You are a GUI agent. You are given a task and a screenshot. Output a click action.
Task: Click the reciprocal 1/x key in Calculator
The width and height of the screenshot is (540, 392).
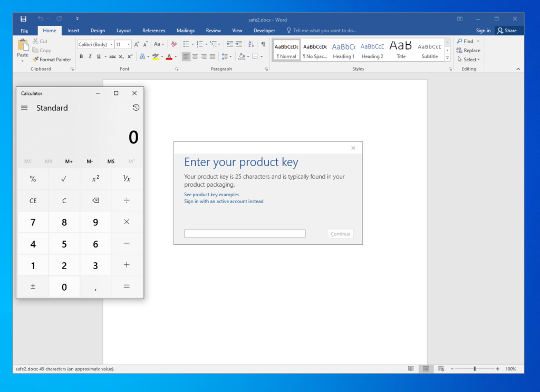pos(127,178)
